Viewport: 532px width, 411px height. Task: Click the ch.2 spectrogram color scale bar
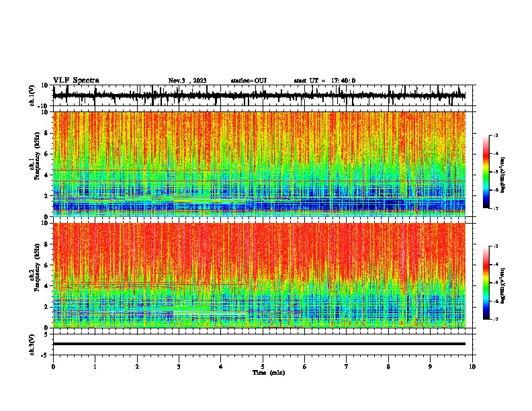(486, 283)
